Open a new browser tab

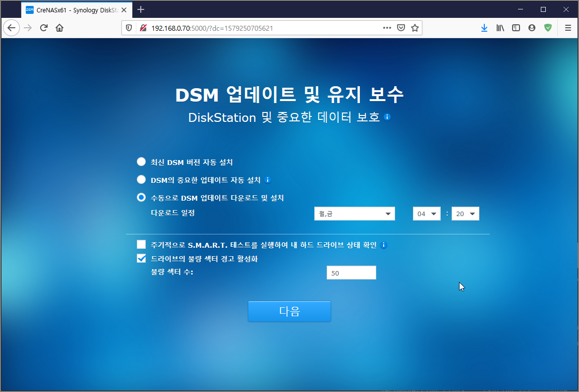[141, 9]
